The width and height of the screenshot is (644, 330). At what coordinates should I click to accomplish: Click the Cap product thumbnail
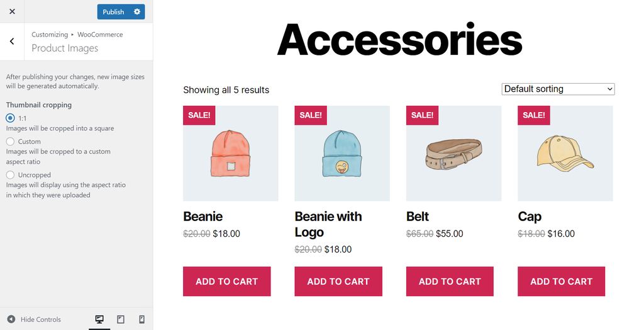tap(565, 155)
